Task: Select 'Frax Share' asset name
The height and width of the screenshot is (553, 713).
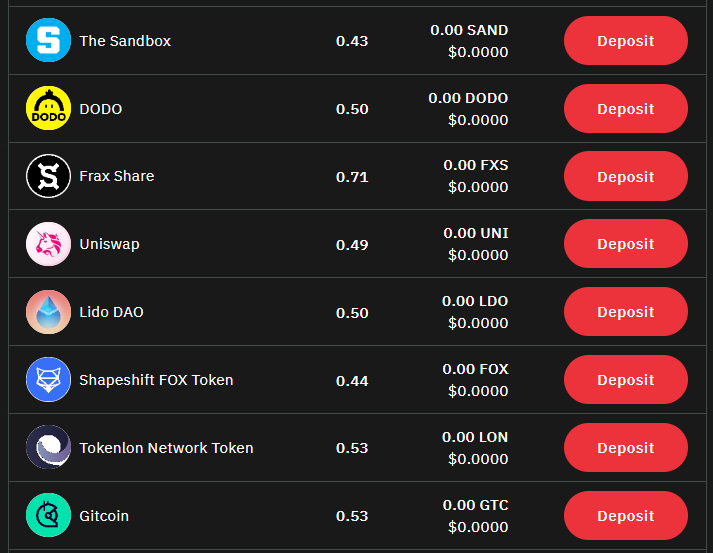Action: click(x=117, y=176)
